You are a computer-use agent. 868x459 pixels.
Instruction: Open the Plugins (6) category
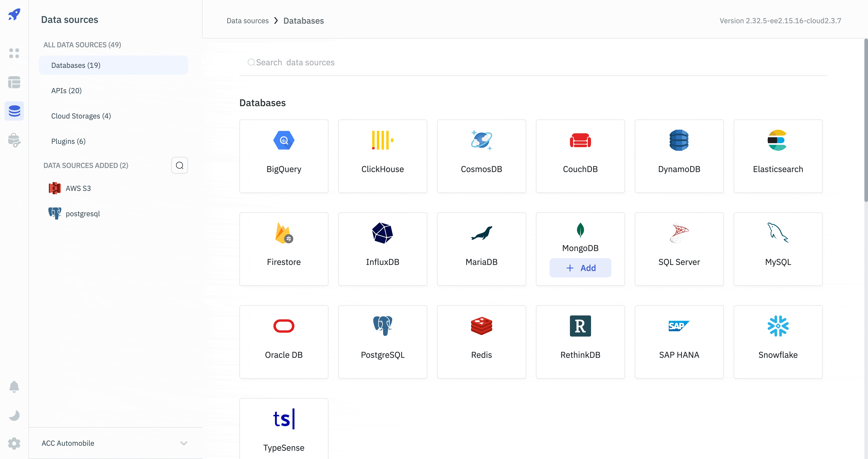coord(68,141)
